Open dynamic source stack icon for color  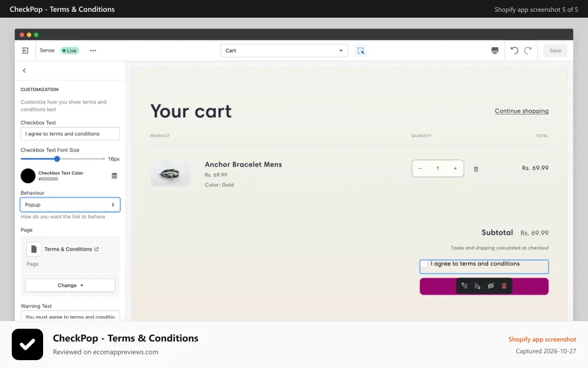click(114, 176)
